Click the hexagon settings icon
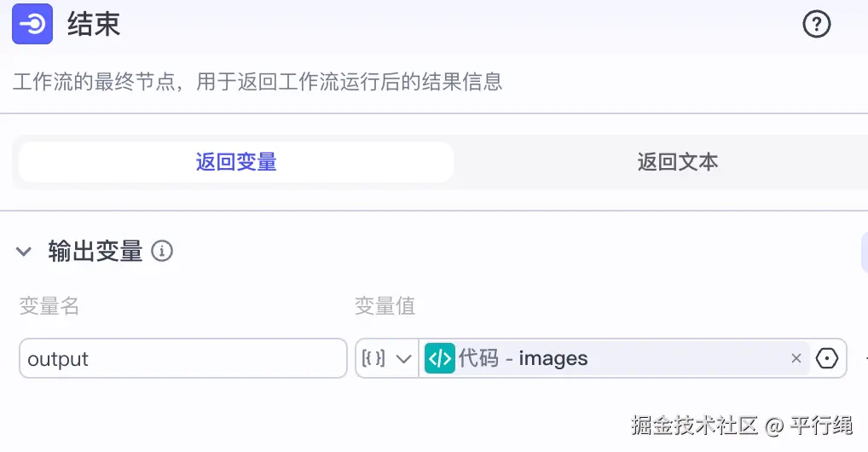Viewport: 868px width, 452px height. (x=827, y=358)
